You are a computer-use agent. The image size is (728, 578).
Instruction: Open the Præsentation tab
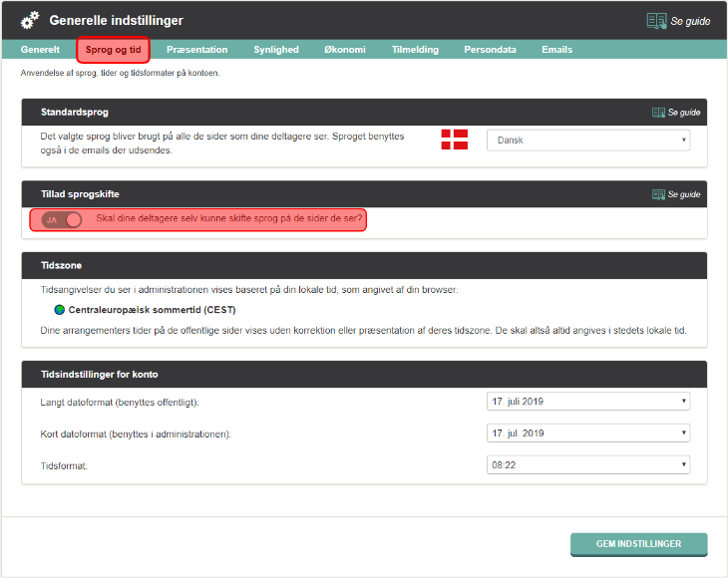pos(196,50)
